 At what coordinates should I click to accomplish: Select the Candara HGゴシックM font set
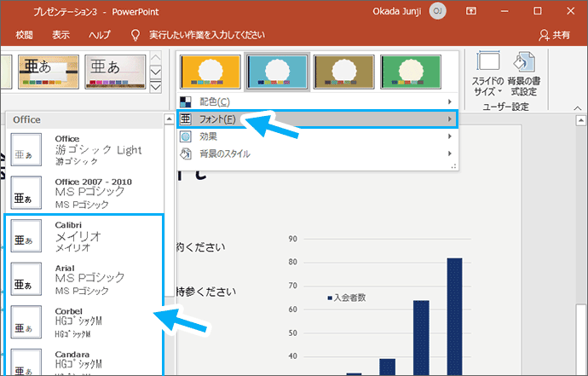85,361
